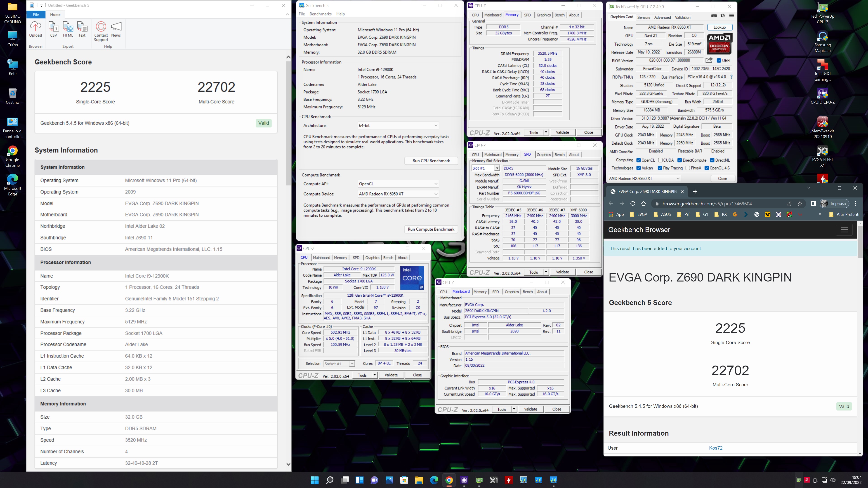Open the Slot #1 memory slot dropdown
Image resolution: width=868 pixels, height=488 pixels.
tap(486, 168)
